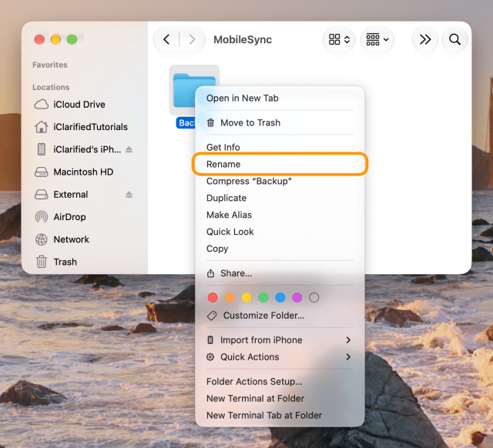The height and width of the screenshot is (448, 493).
Task: Choose Quick Look from context menu
Action: 280,232
